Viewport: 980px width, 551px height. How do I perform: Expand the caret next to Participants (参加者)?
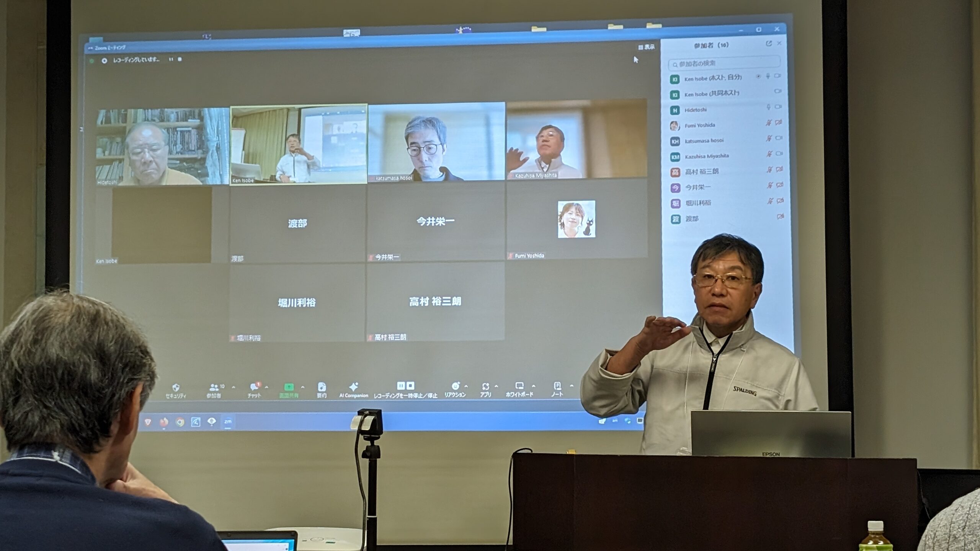point(234,387)
